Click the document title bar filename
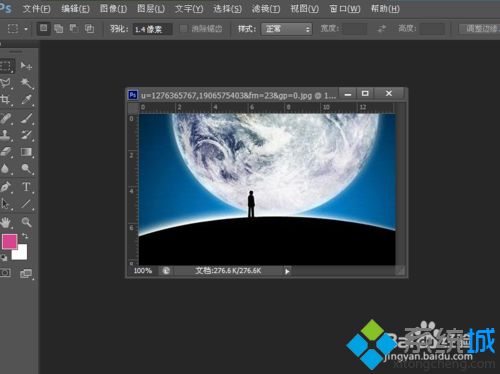Image resolution: width=500 pixels, height=374 pixels. point(238,96)
